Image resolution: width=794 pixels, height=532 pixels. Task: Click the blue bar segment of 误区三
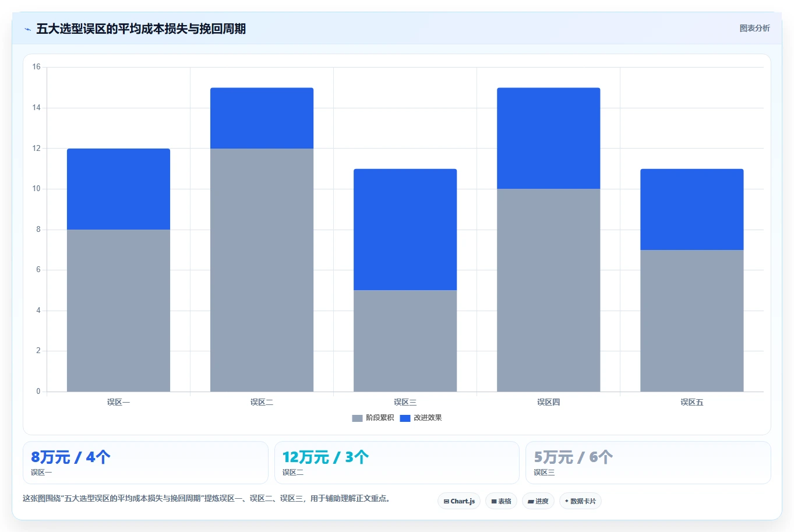tap(405, 230)
